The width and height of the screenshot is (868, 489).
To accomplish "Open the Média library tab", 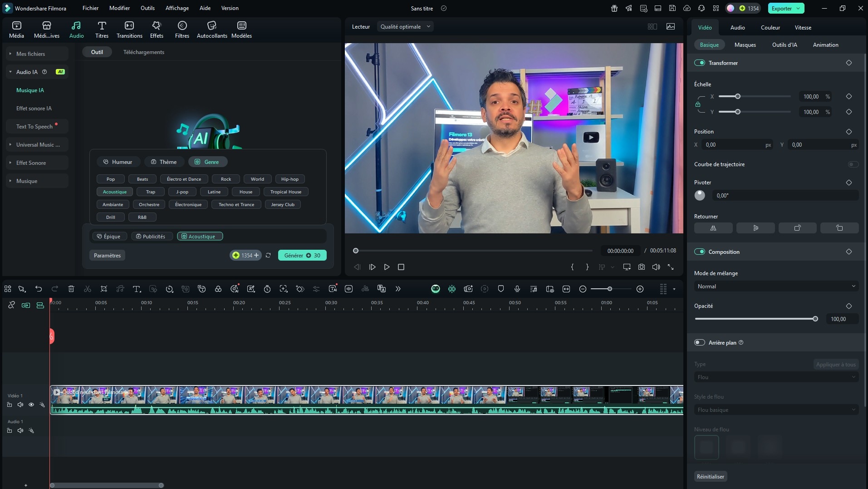I will click(x=17, y=30).
